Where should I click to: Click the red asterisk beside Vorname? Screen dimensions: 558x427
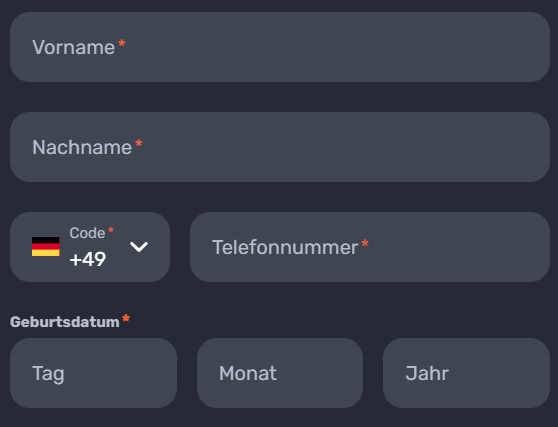pyautogui.click(x=122, y=43)
